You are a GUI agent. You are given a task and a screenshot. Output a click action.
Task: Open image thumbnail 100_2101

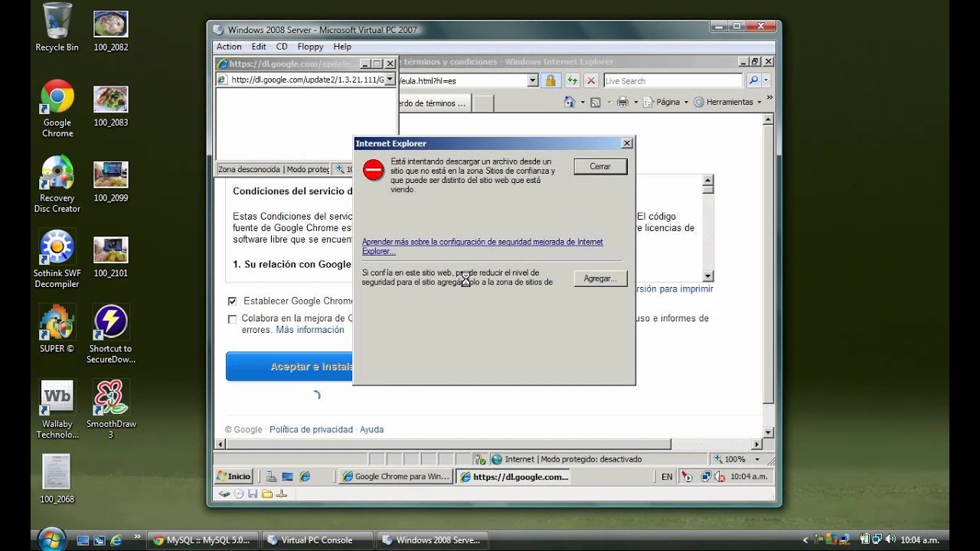(x=111, y=257)
